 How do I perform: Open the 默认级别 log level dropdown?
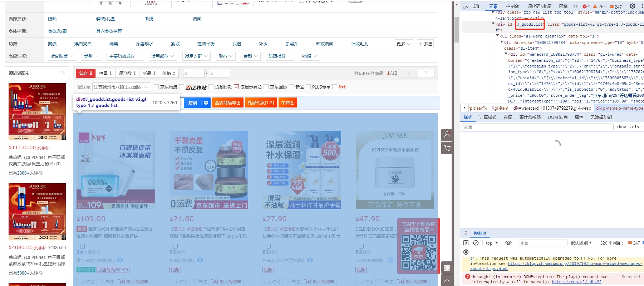581,243
